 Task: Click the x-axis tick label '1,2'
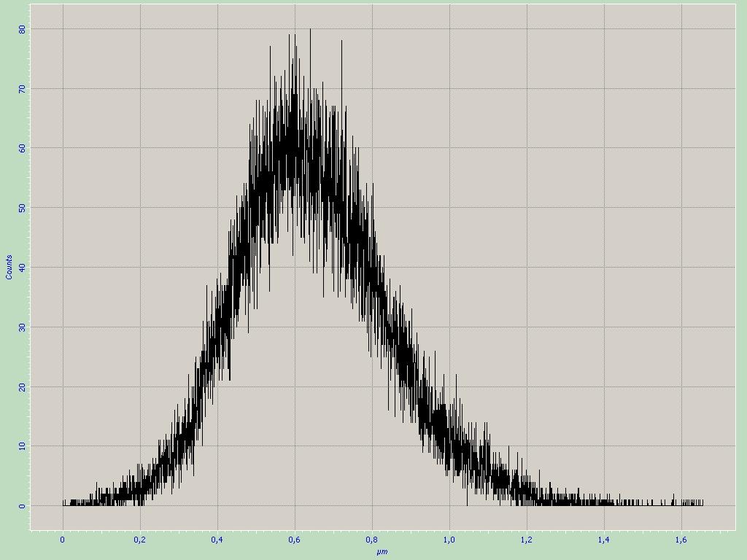tap(527, 540)
